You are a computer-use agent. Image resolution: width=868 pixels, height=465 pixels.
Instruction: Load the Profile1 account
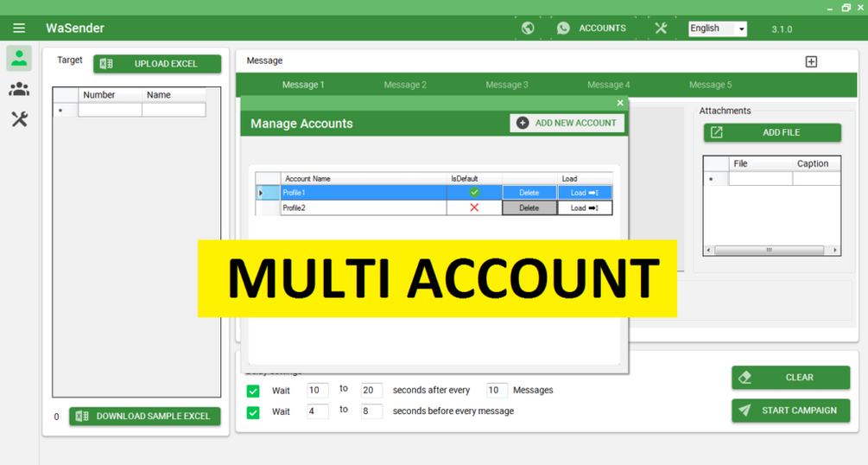[585, 193]
